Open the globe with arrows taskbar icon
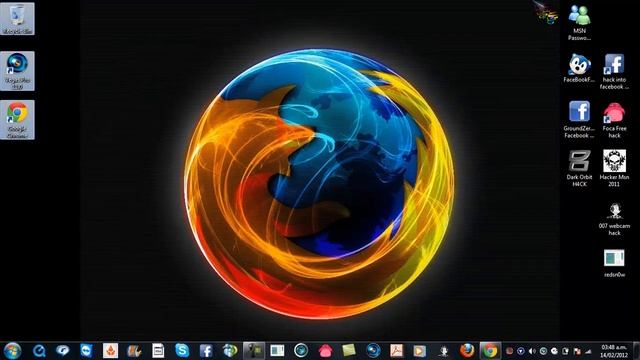 coord(230,351)
